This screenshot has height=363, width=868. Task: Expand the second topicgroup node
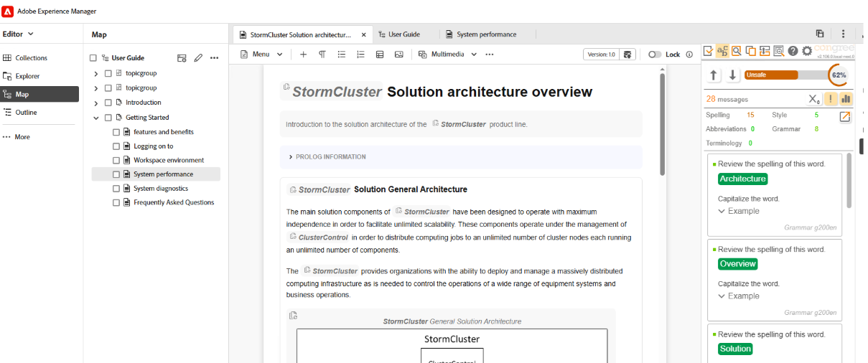coord(96,88)
